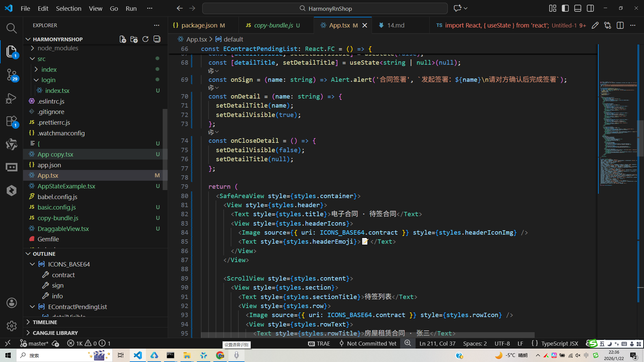Collapse EContractPendingList in outline

pos(33,307)
